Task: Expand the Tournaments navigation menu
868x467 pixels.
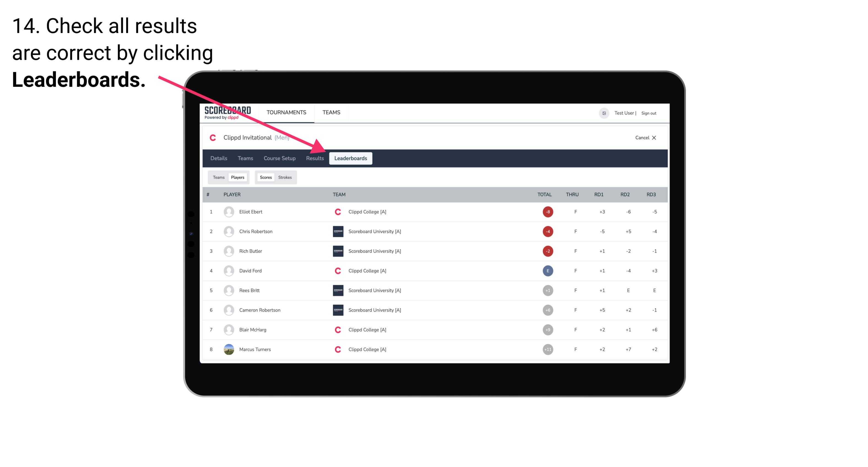Action: pyautogui.click(x=286, y=112)
